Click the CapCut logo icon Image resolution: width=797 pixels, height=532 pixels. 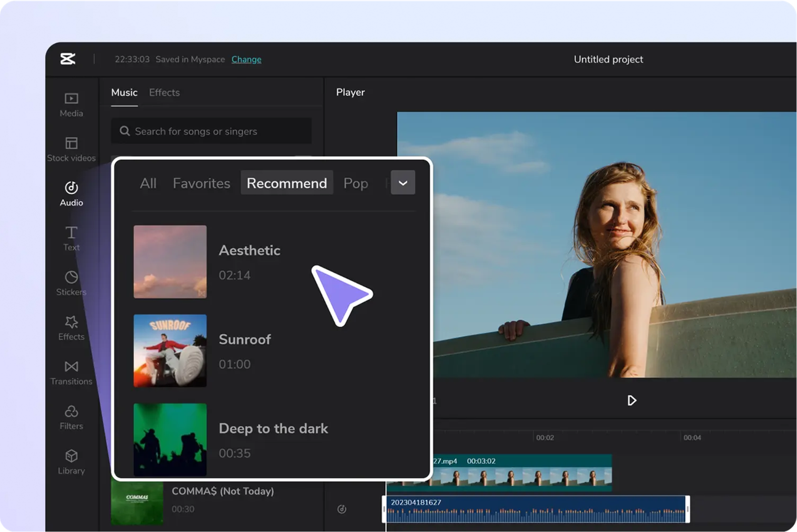(68, 59)
